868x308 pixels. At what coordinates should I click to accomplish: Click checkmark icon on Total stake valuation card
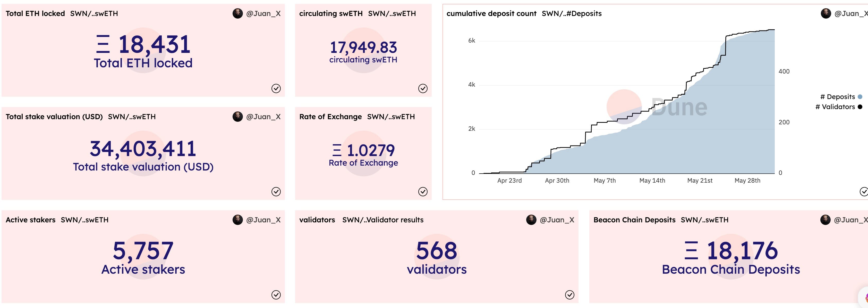point(276,192)
